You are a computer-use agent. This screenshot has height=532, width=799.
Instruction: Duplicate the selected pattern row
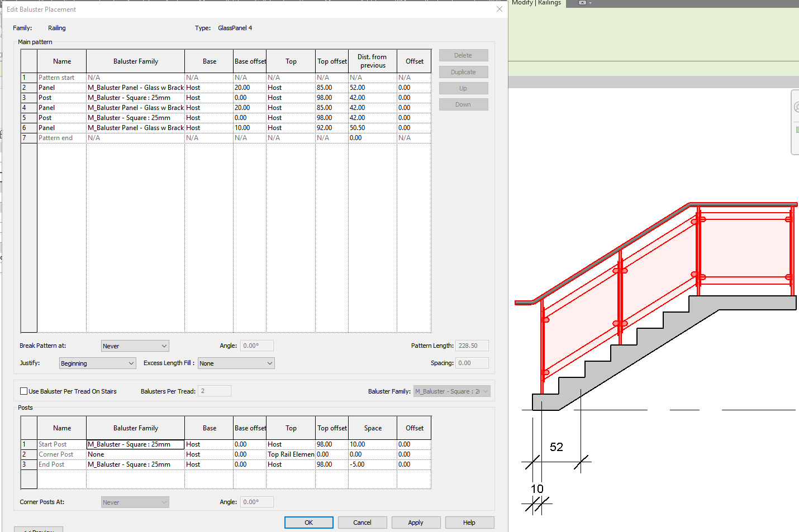click(463, 71)
